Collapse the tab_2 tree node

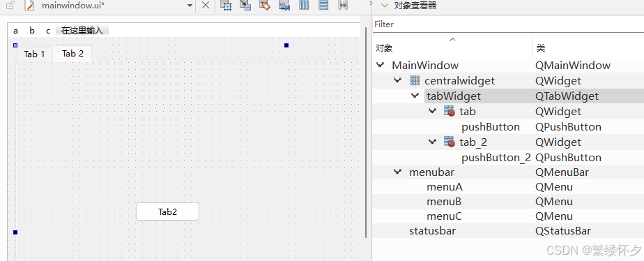pos(433,142)
